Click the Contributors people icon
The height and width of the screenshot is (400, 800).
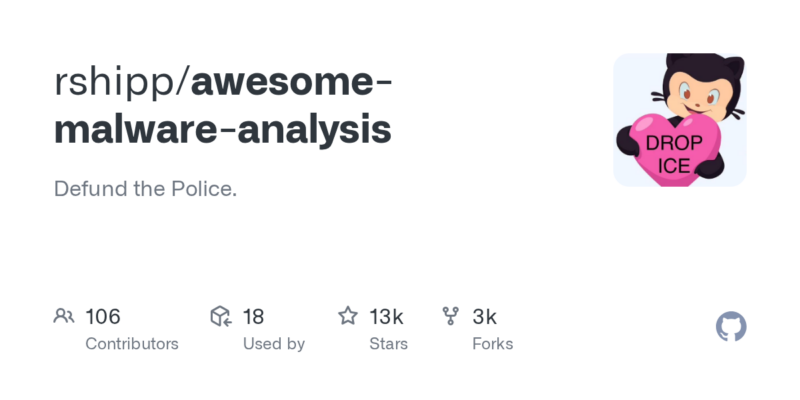click(x=64, y=317)
